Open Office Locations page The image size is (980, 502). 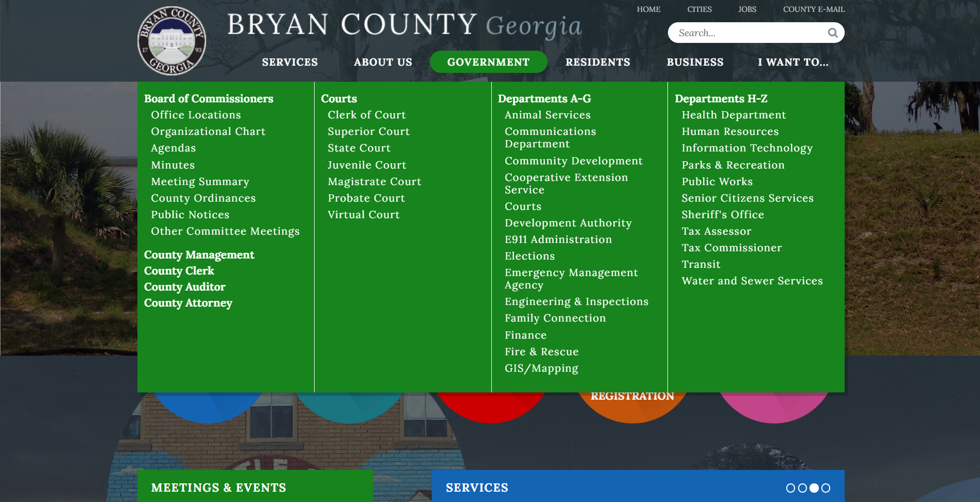(x=196, y=115)
